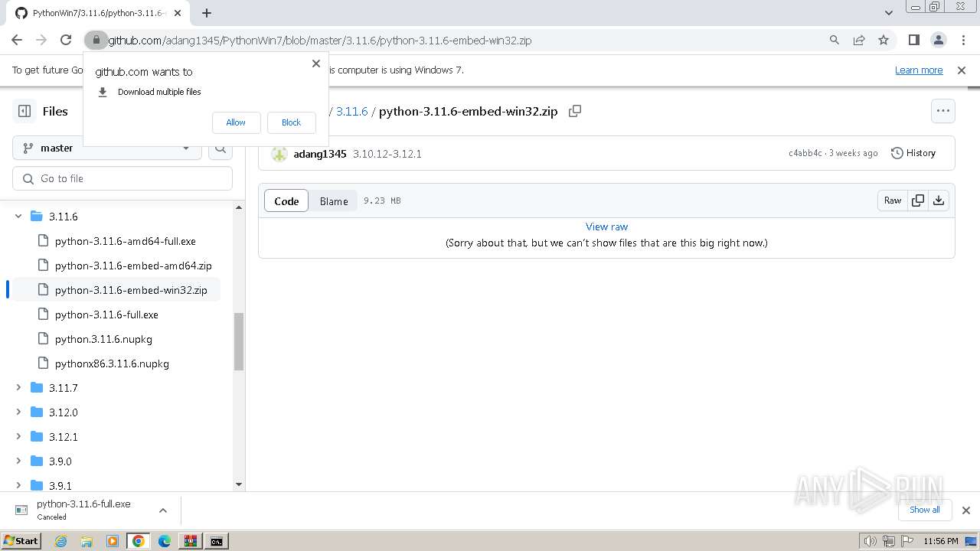
Task: Expand the 3.9.0 folder
Action: point(18,461)
